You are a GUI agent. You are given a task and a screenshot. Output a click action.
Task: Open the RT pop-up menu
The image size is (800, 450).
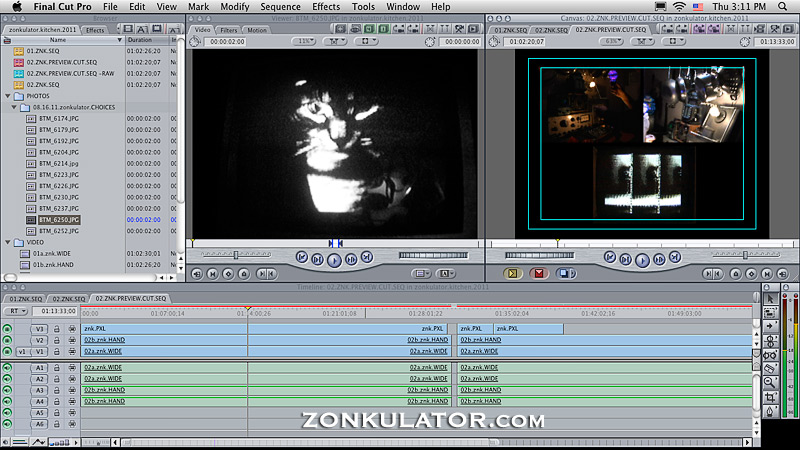point(16,311)
